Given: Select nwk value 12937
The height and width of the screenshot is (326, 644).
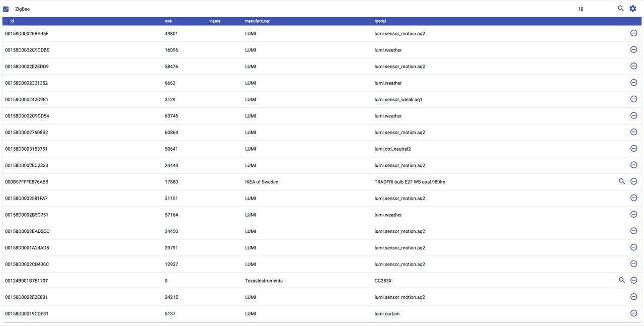Looking at the screenshot, I should tap(171, 264).
